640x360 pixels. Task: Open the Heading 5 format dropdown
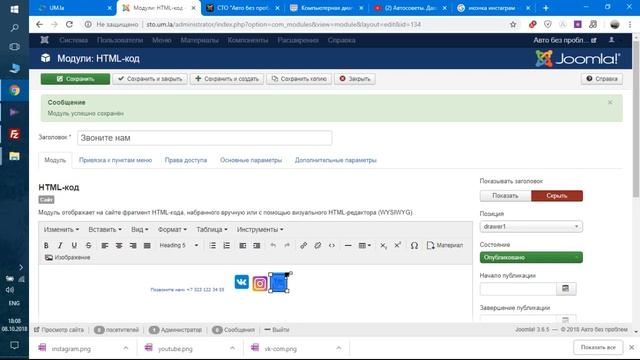pos(179,245)
